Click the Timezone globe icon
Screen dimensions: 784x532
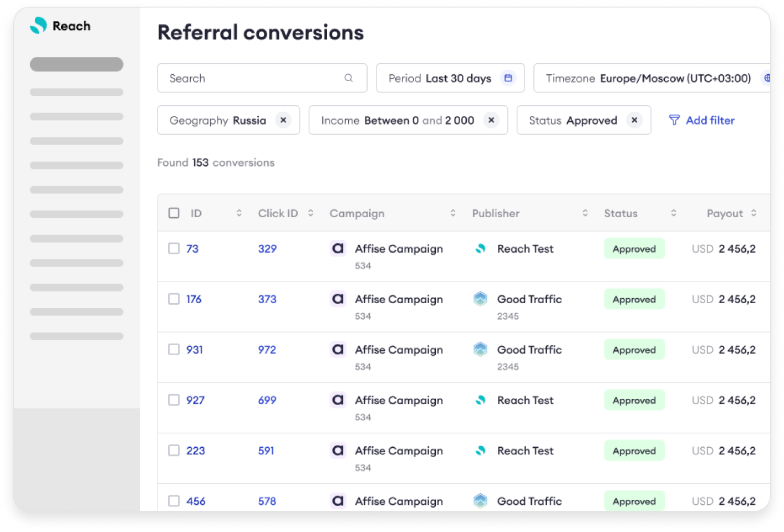[767, 78]
